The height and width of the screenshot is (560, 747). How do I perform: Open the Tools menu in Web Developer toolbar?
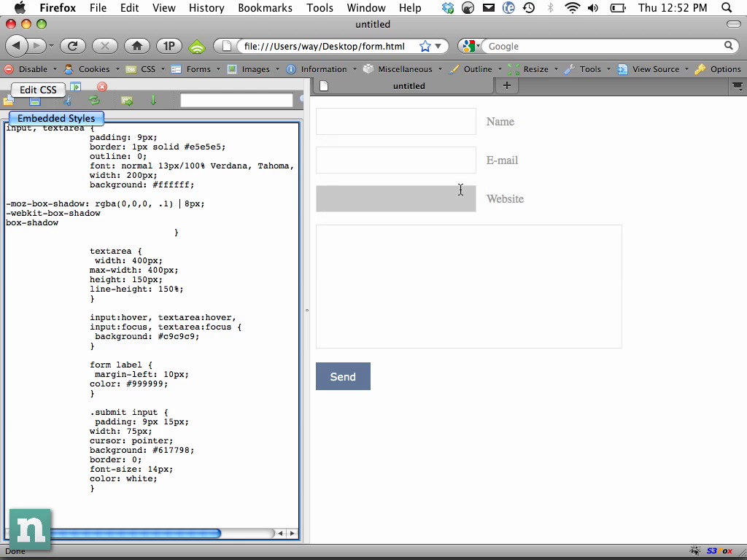click(587, 69)
